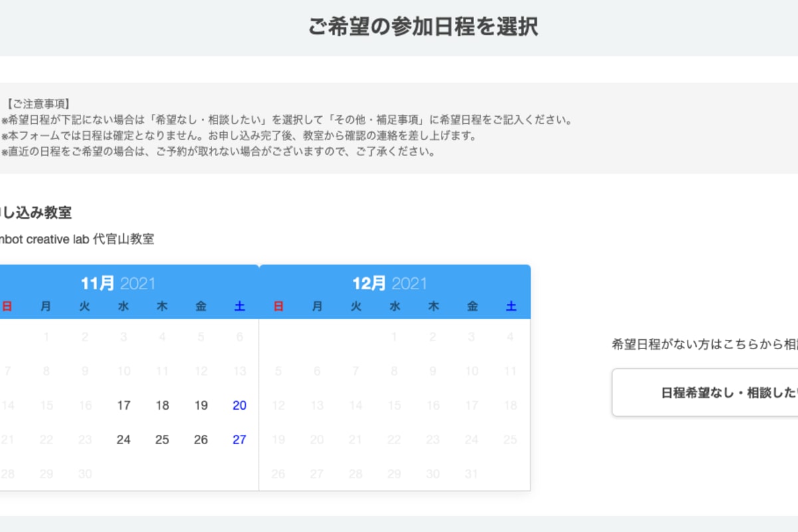Click the pointer notch atop the calendar widget
The height and width of the screenshot is (532, 798).
(259, 265)
